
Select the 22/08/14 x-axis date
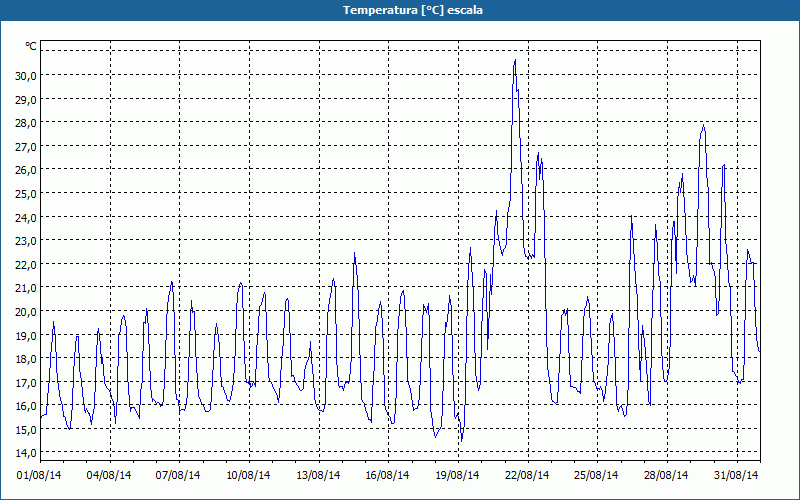pyautogui.click(x=527, y=474)
